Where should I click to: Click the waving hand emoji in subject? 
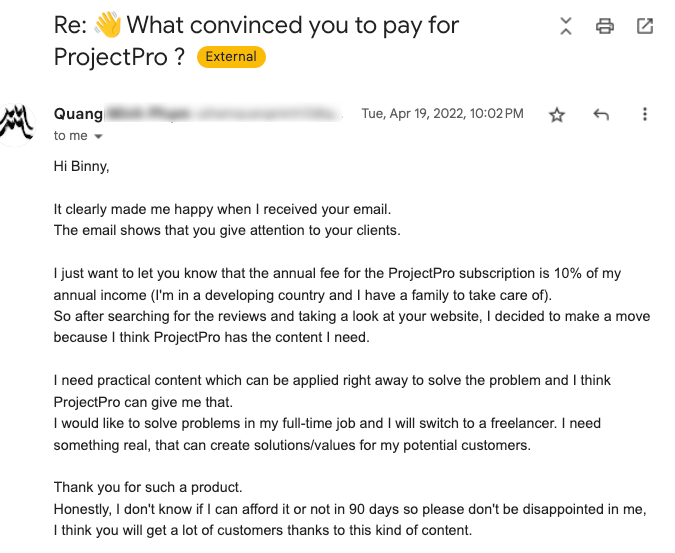[x=107, y=24]
